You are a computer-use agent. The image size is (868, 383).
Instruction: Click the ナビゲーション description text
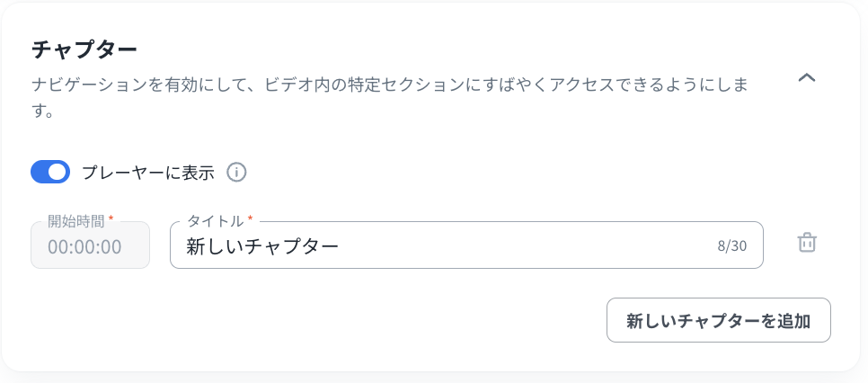click(386, 85)
